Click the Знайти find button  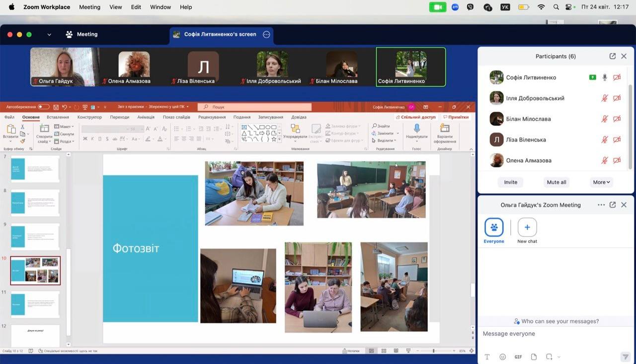coord(381,126)
